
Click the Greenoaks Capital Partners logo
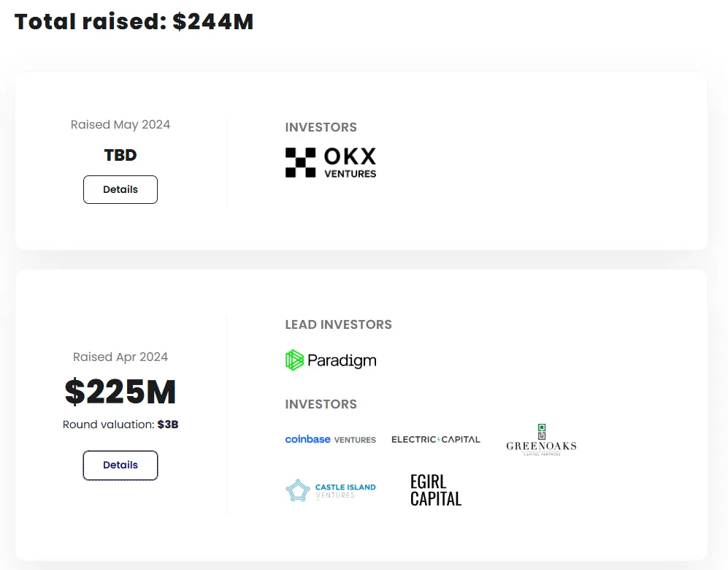541,440
